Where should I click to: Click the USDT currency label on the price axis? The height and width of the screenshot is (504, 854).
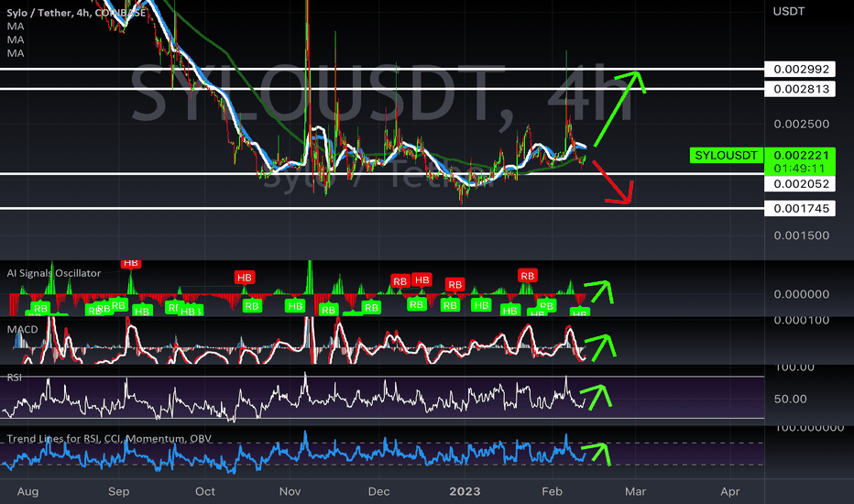point(788,11)
